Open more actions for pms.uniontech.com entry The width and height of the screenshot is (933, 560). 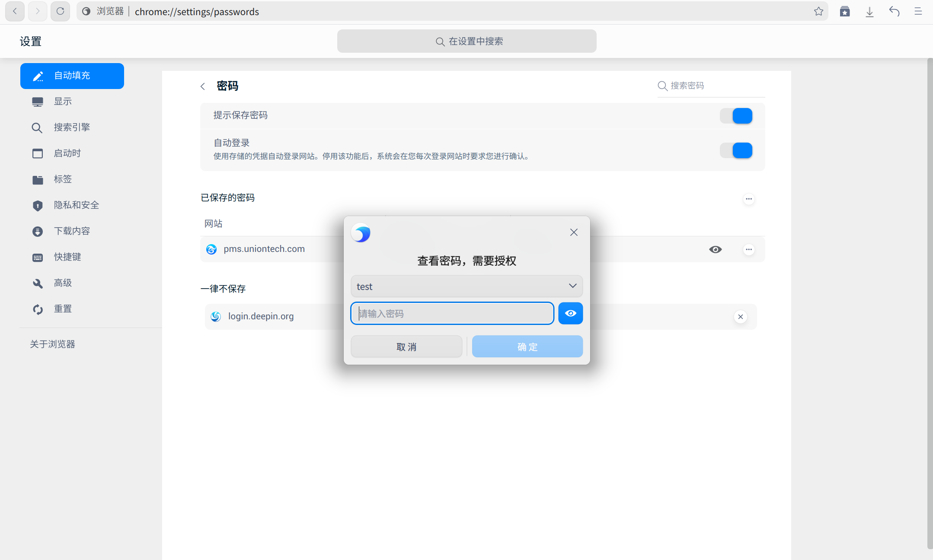tap(749, 249)
